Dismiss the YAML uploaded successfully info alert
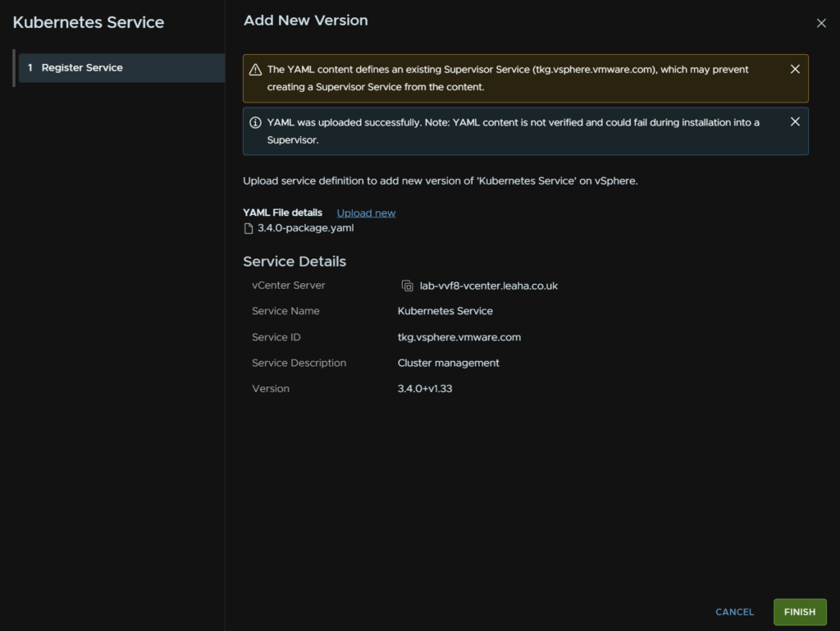The width and height of the screenshot is (840, 631). (x=795, y=121)
